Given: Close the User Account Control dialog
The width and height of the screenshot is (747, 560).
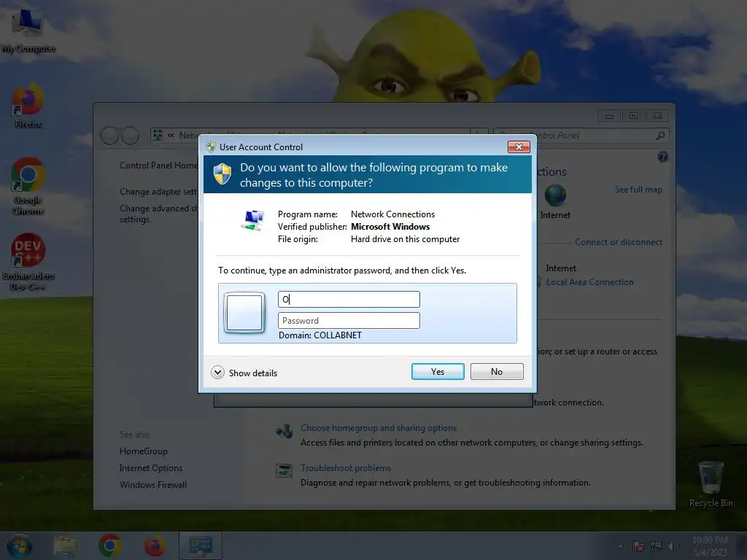Looking at the screenshot, I should [x=519, y=147].
